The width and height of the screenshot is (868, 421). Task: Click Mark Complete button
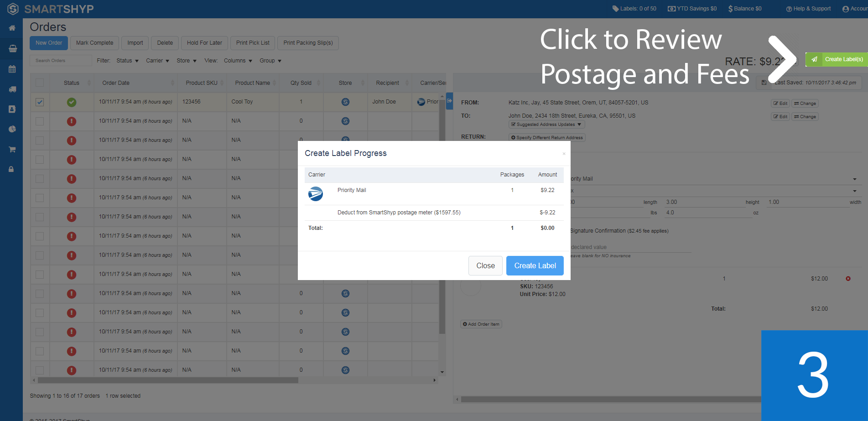[x=94, y=43]
